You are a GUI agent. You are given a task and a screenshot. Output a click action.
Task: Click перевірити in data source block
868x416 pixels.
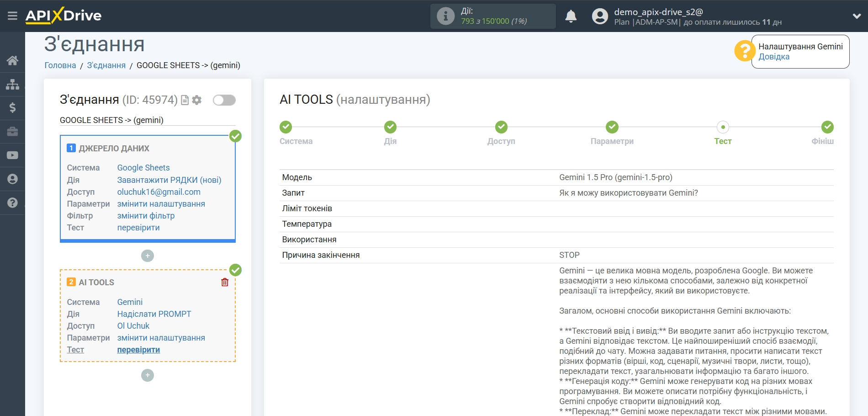point(138,228)
